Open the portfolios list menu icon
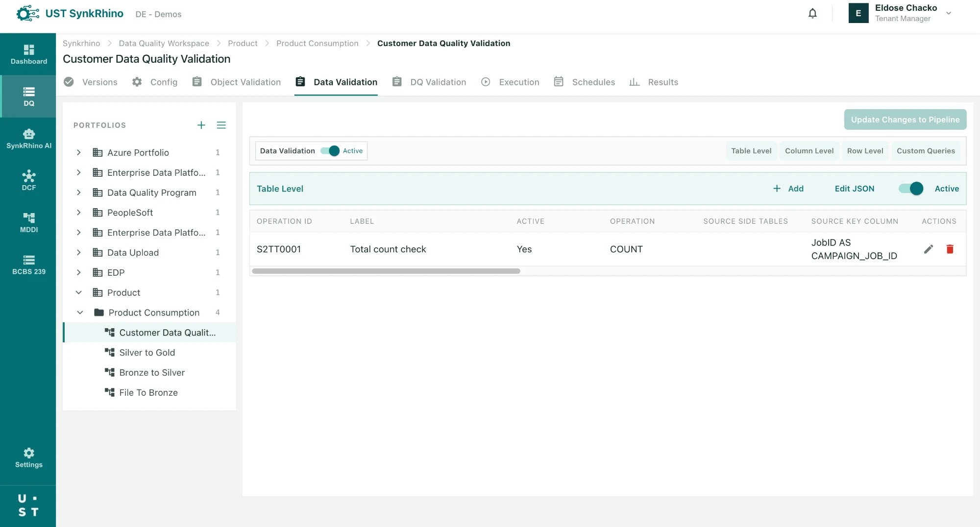The height and width of the screenshot is (527, 980). tap(221, 125)
